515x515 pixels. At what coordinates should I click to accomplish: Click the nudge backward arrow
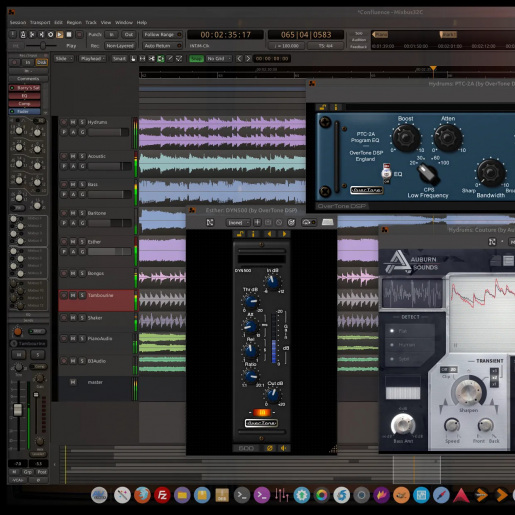[x=239, y=59]
